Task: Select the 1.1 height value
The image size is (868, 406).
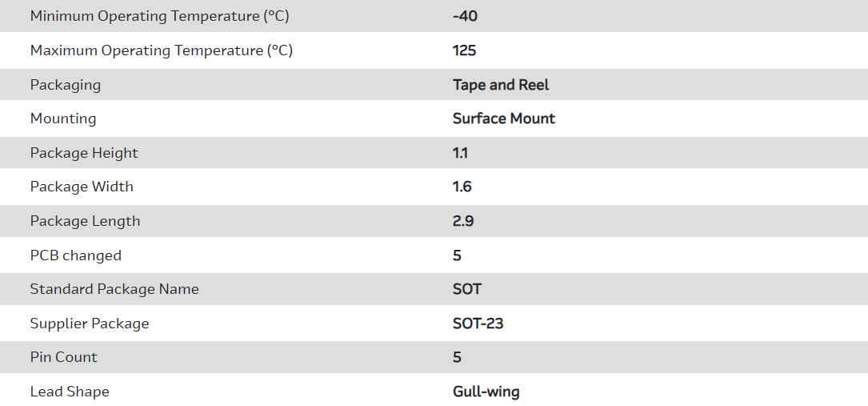Action: click(460, 153)
